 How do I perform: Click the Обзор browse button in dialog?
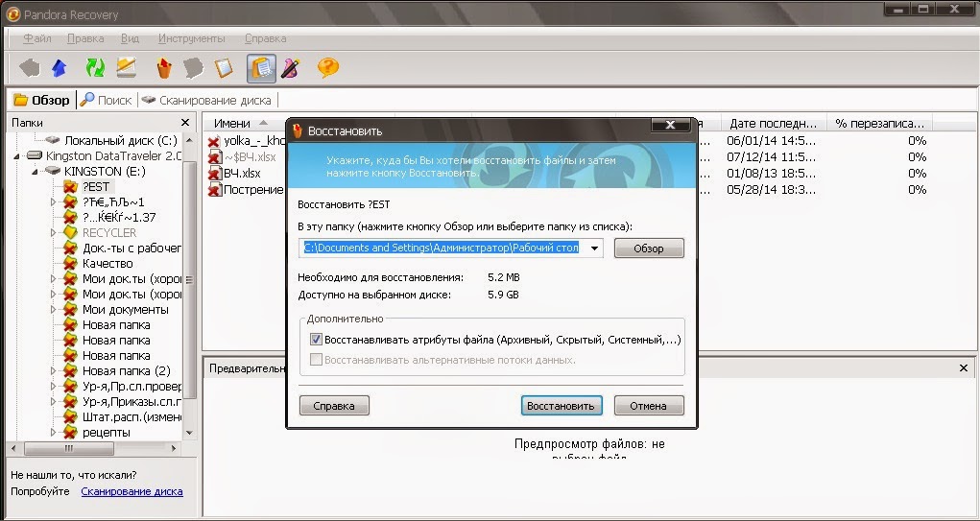click(649, 248)
